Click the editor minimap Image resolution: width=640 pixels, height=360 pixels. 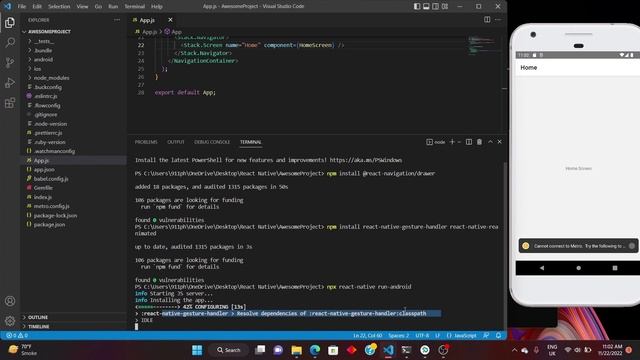coord(484,45)
